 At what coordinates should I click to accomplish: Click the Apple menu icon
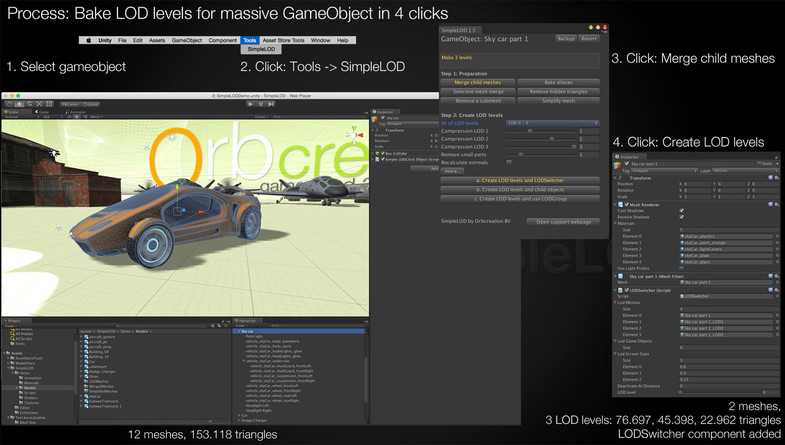coord(88,41)
